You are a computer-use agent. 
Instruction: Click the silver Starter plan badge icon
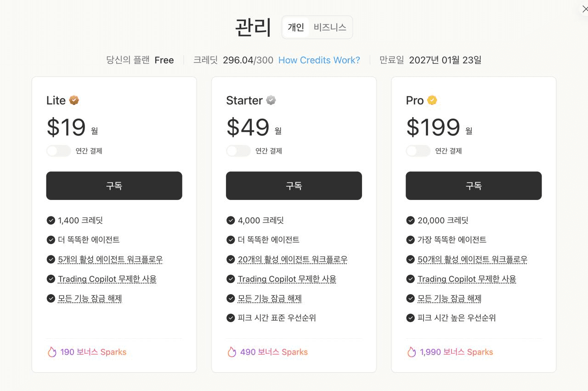tap(271, 100)
